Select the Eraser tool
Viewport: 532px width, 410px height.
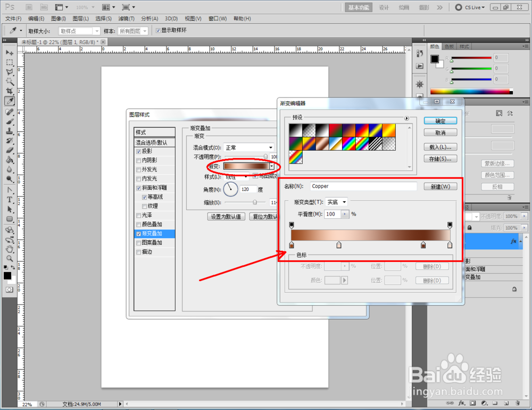coord(10,150)
